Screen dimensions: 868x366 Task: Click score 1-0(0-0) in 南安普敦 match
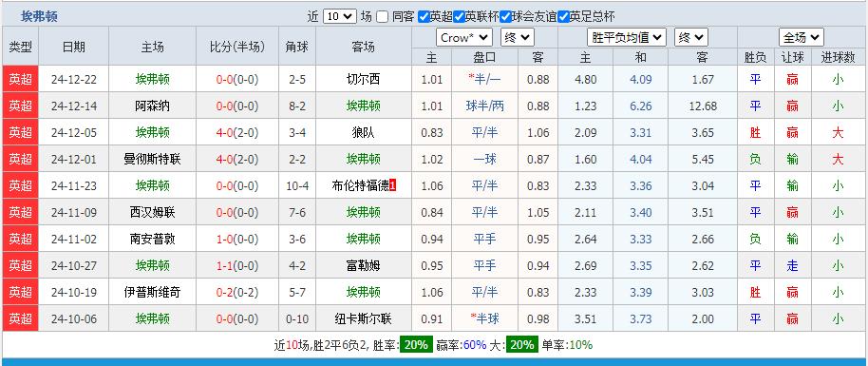pyautogui.click(x=237, y=239)
